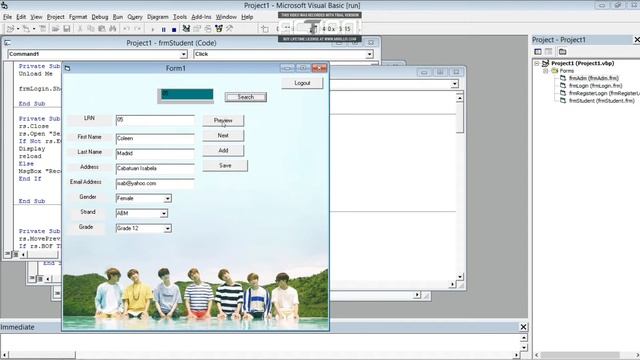Click the LRN text field

pos(155,120)
